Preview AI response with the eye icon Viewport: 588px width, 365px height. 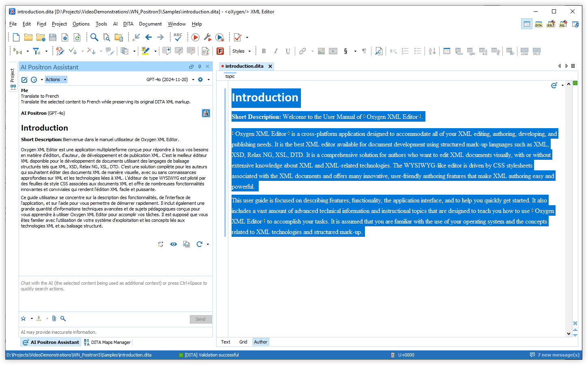tap(174, 244)
